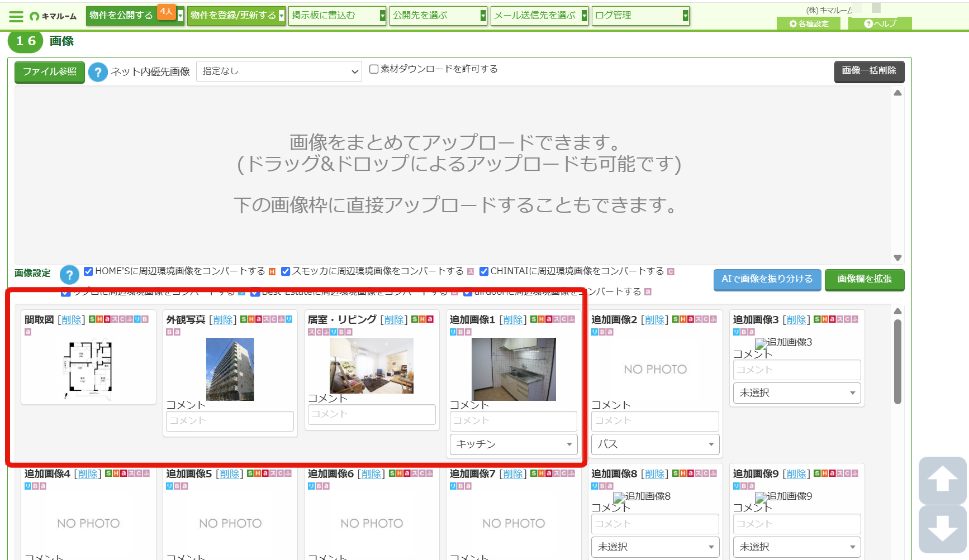Click the image list scrollbar handle
This screenshot has height=560, width=969.
click(897, 361)
